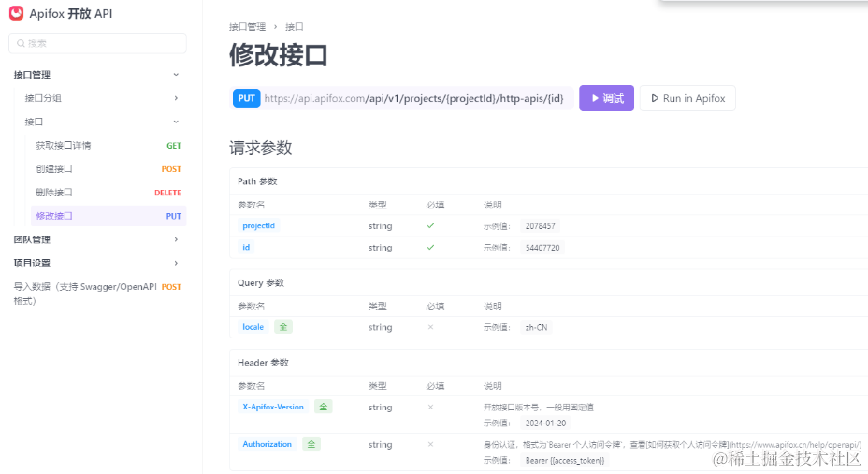Click the example value 2024-01-20
Viewport: 868px width, 474px height.
(546, 424)
